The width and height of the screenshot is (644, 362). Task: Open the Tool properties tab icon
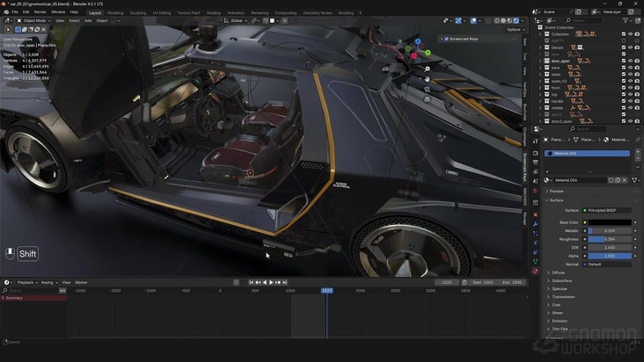click(536, 141)
